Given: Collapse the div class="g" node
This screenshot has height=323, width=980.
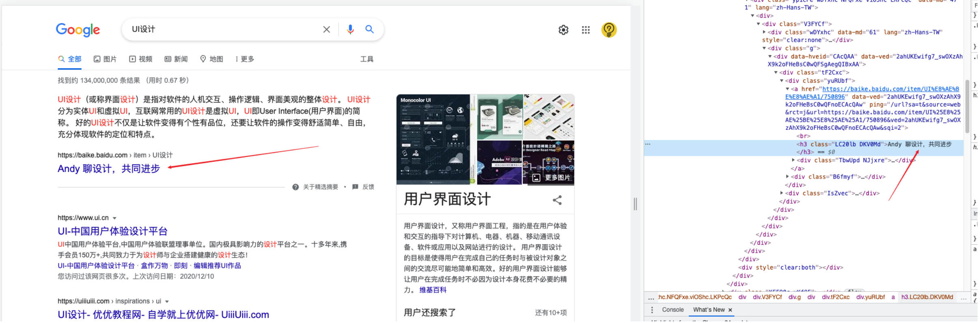Looking at the screenshot, I should pos(764,48).
